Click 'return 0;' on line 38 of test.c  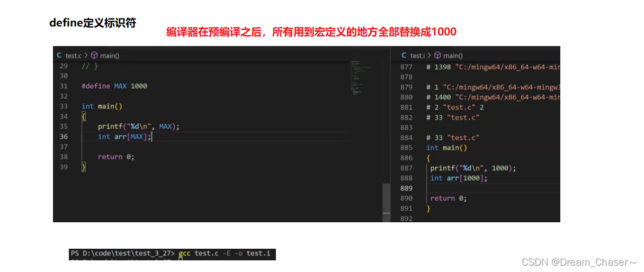pos(116,157)
